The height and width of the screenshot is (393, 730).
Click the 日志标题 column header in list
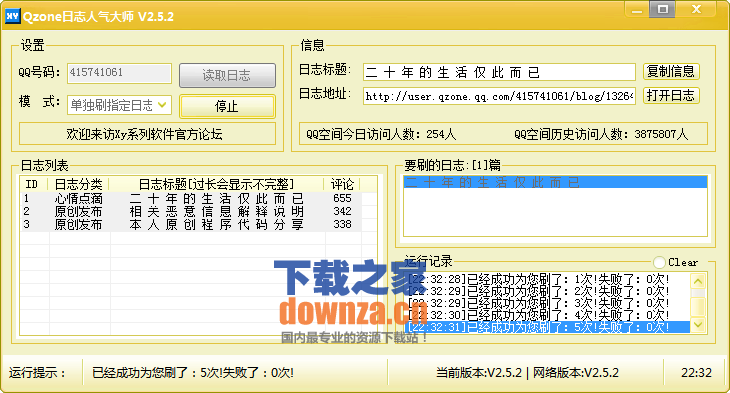click(216, 184)
